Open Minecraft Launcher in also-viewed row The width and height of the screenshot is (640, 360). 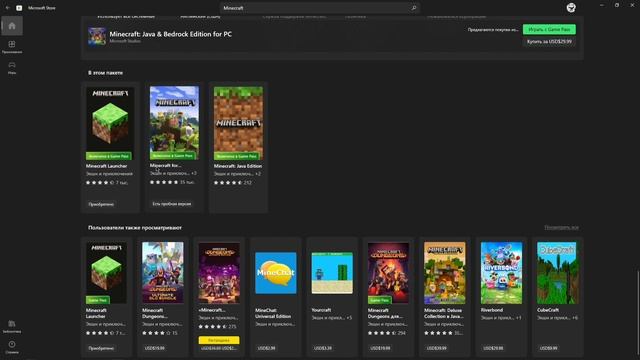tap(106, 297)
